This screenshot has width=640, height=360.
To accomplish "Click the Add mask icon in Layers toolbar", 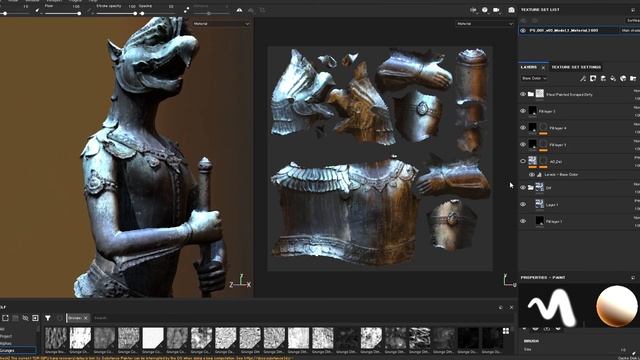I will coord(593,78).
